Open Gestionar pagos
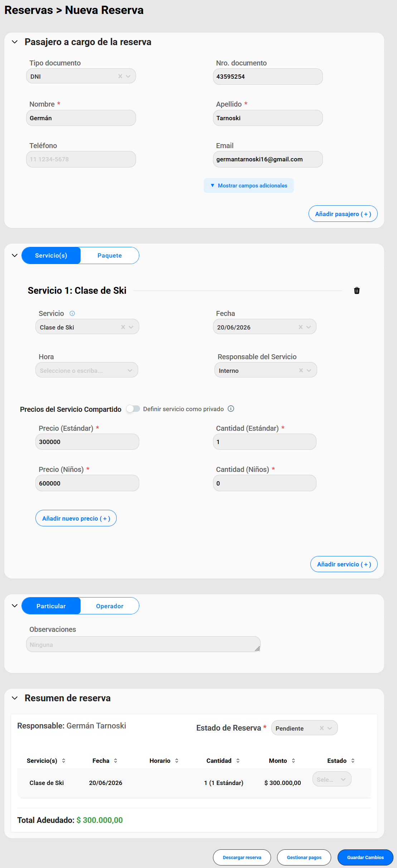 tap(304, 858)
